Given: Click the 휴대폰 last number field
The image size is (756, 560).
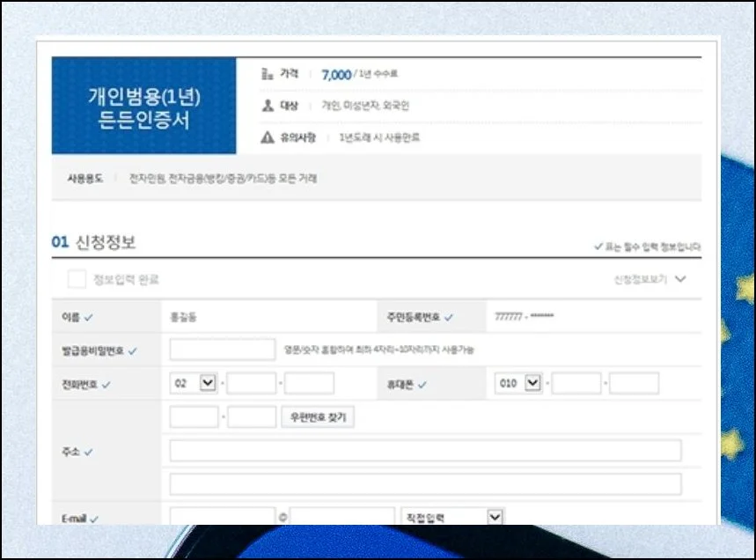Looking at the screenshot, I should pyautogui.click(x=634, y=383).
